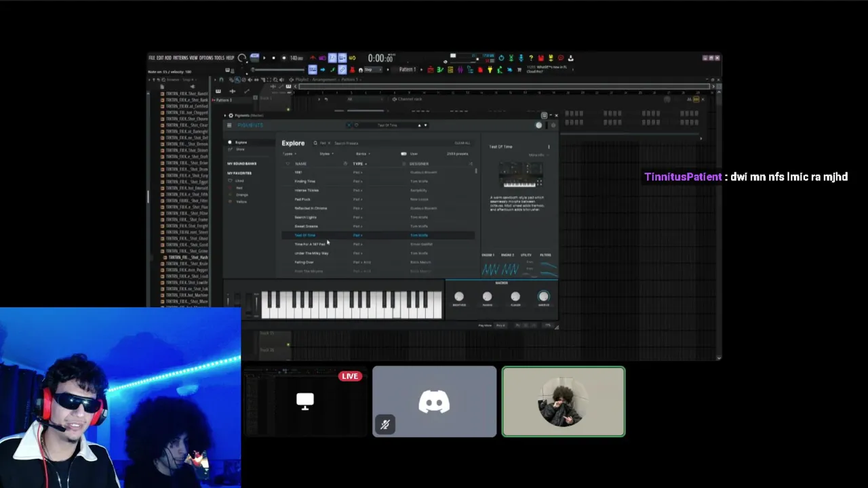The image size is (868, 488).
Task: Click the previous preset down arrow in Pigments
Action: click(x=425, y=125)
